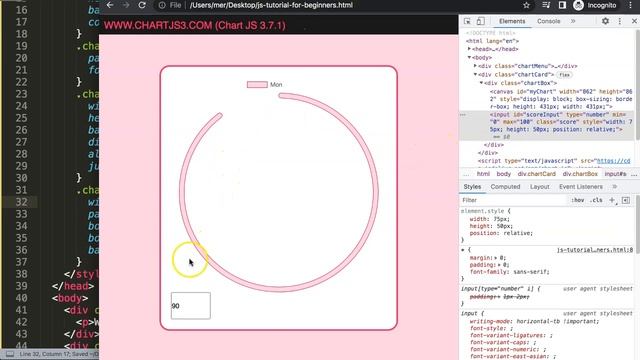Switch to the Elements tab
Image resolution: width=640 pixels, height=360 pixels.
[x=512, y=21]
